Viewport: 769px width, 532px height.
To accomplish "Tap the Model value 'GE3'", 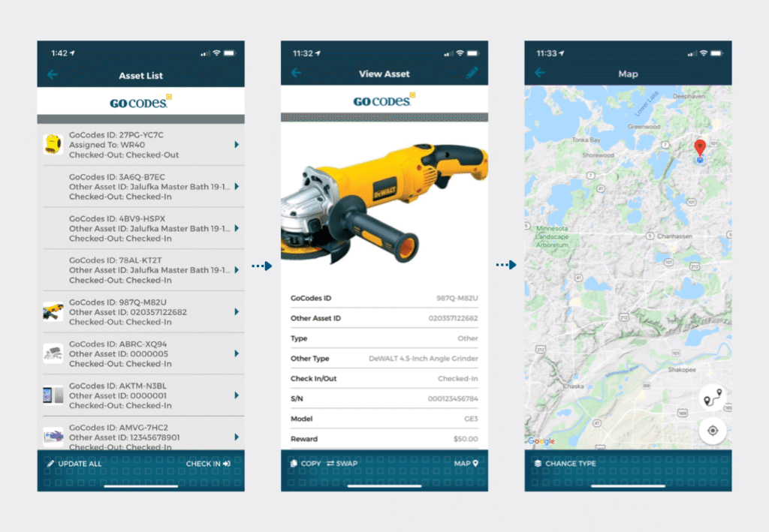I will coord(471,419).
